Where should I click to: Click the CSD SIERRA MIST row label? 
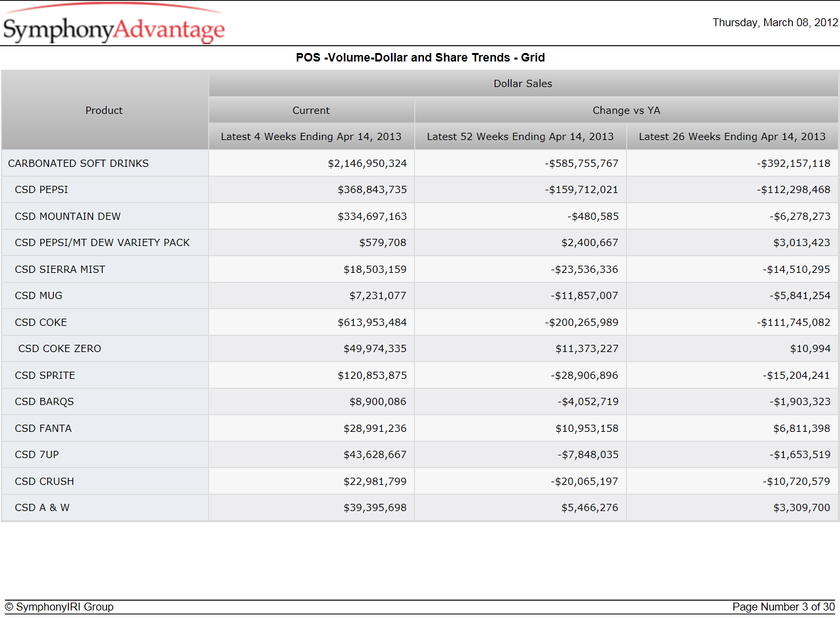point(60,270)
